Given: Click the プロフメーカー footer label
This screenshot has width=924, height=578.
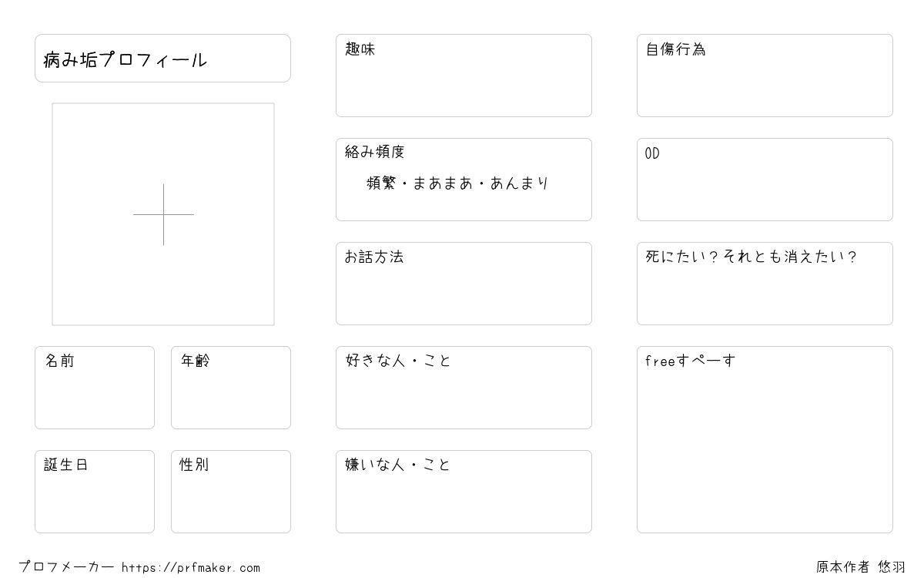Looking at the screenshot, I should click(x=66, y=567).
